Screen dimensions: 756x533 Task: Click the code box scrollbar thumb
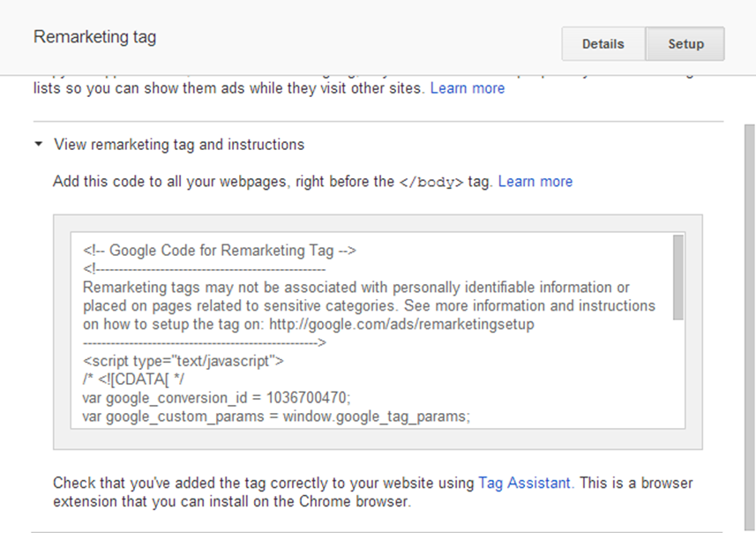(677, 277)
